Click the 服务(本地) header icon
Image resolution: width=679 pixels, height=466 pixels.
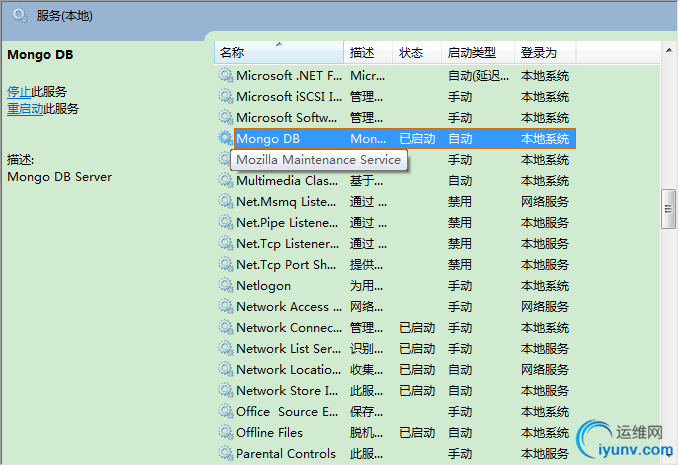click(20, 16)
